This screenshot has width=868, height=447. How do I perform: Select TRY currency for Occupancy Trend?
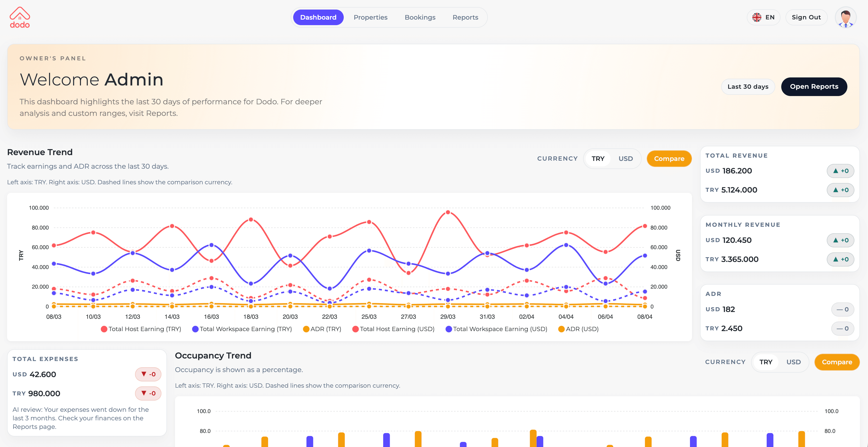pyautogui.click(x=766, y=362)
